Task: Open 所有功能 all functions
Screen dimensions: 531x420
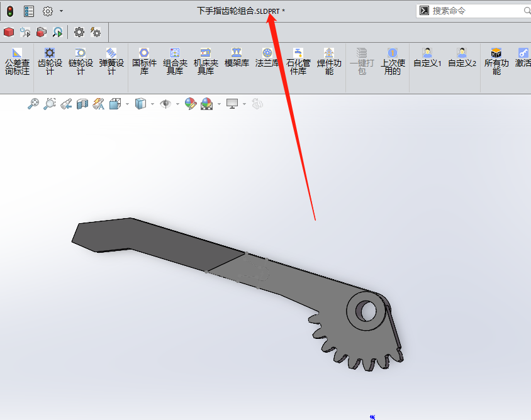Action: [x=496, y=61]
